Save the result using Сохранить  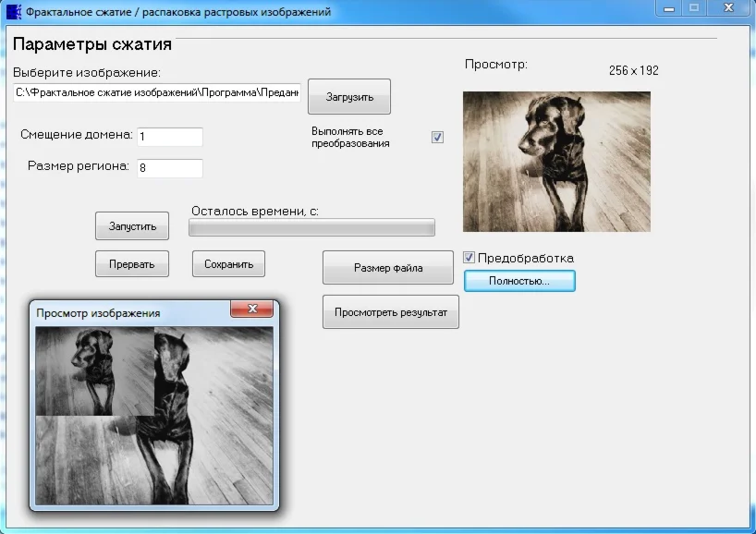tap(228, 263)
